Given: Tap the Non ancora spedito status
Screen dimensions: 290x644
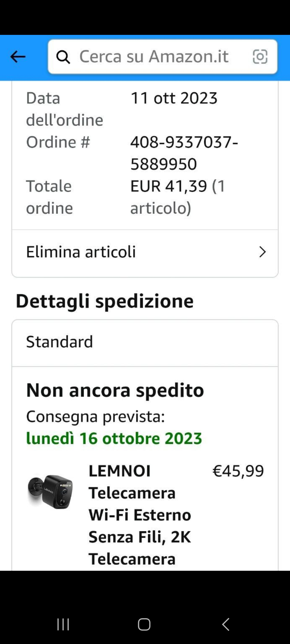Looking at the screenshot, I should 115,390.
